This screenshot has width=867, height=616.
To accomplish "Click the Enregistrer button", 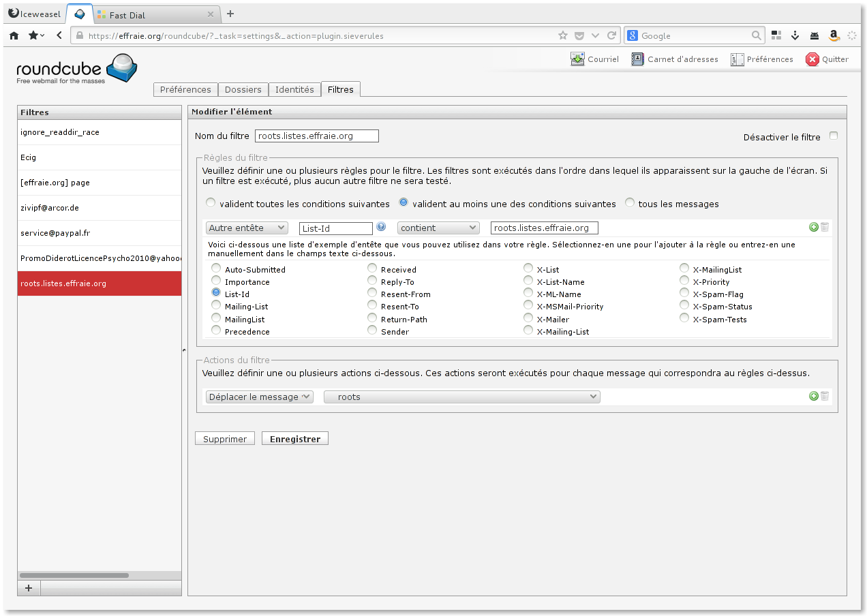I will [294, 439].
